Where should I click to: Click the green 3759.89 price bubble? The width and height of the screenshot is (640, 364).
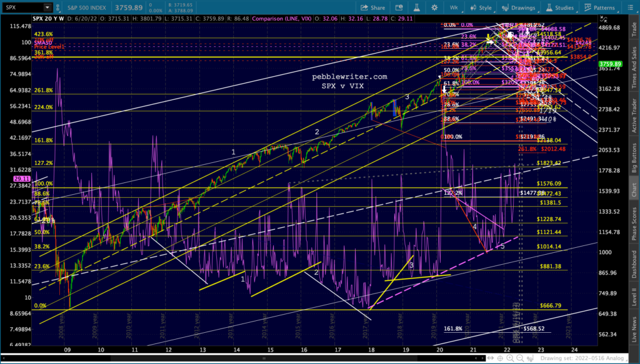[610, 64]
